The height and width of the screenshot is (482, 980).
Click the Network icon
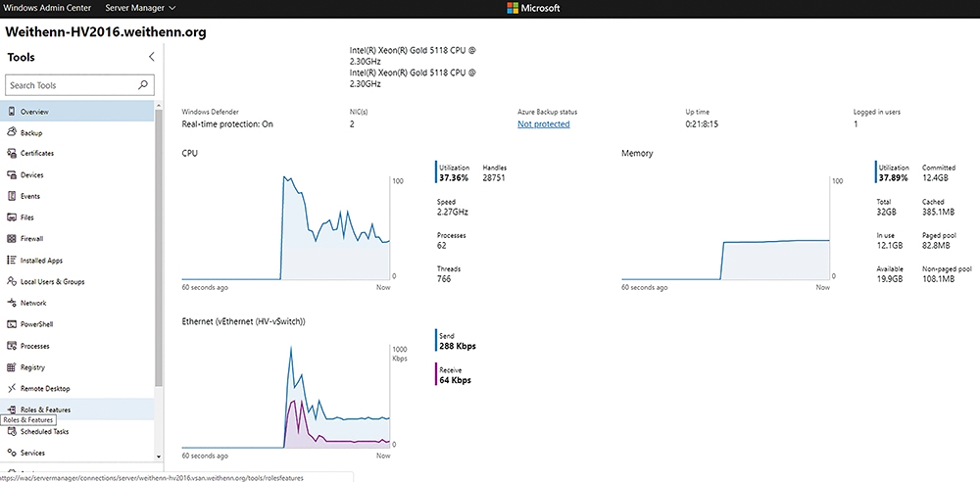11,303
